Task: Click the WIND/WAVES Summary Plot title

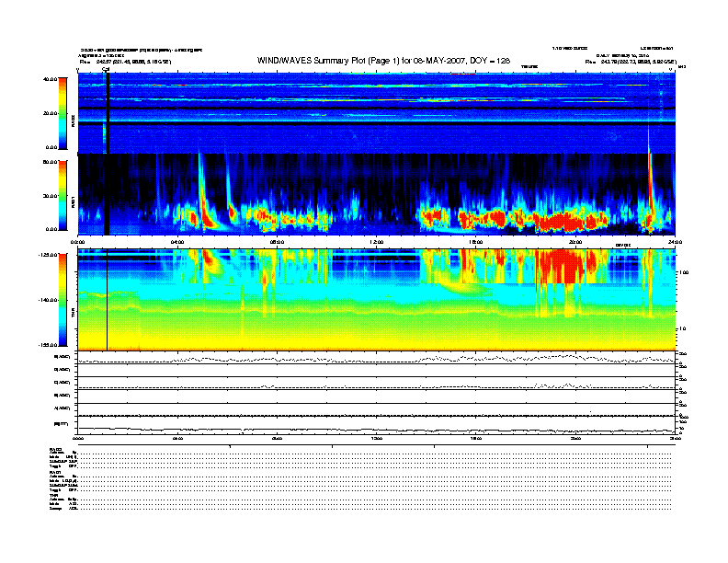Action: point(383,61)
